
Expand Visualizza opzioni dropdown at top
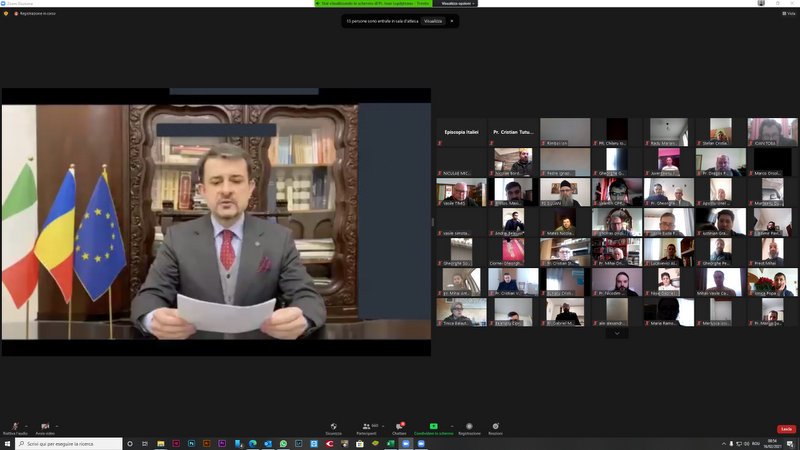click(x=458, y=3)
